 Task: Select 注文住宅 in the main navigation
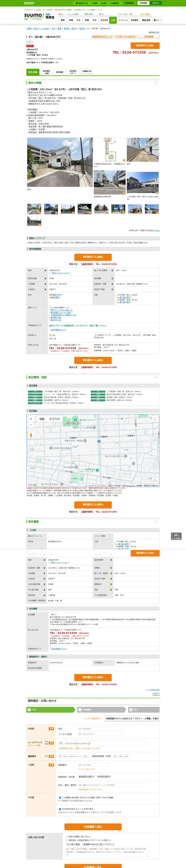click(x=104, y=20)
